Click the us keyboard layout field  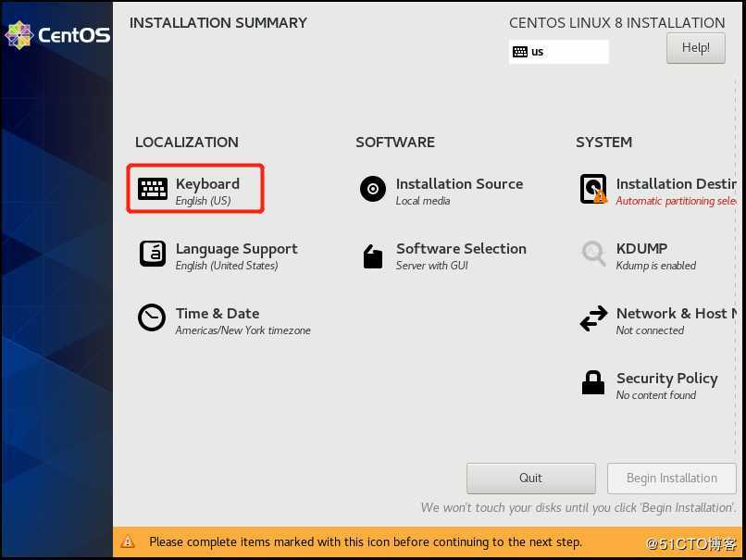(x=558, y=52)
